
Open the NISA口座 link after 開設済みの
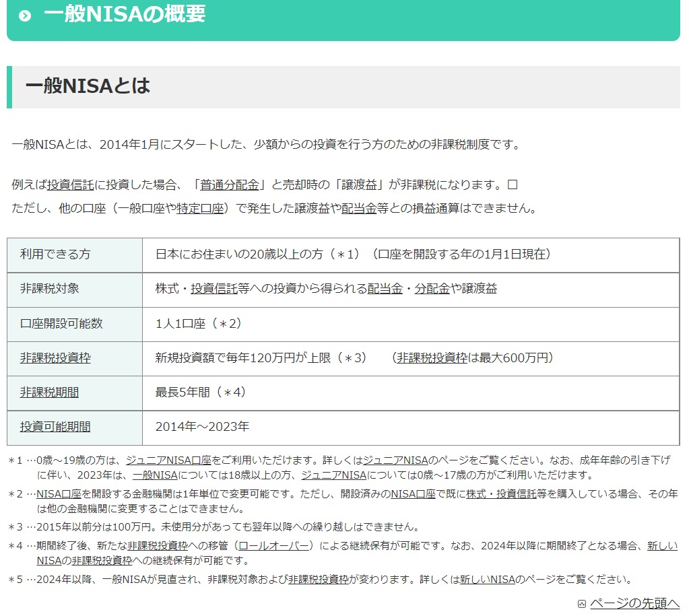[x=413, y=494]
